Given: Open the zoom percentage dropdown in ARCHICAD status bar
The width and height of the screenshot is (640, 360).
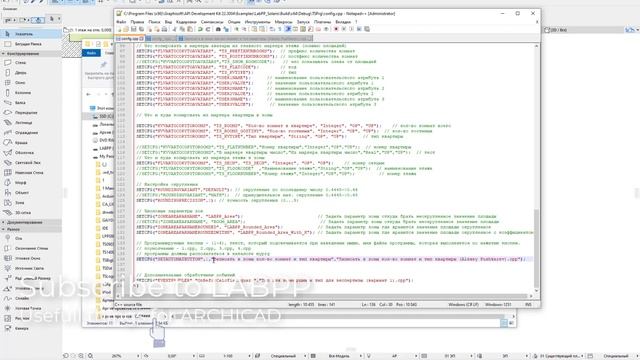Looking at the screenshot, I should tap(138, 356).
